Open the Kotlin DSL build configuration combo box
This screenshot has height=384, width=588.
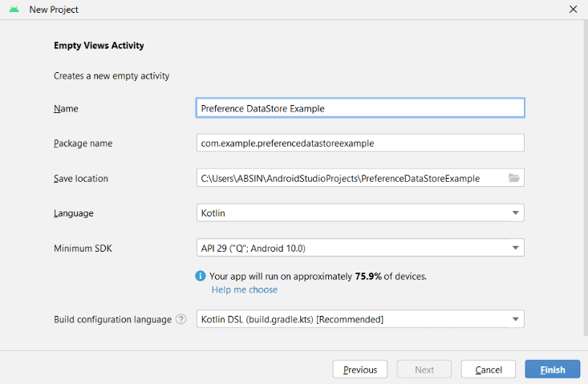coord(360,319)
